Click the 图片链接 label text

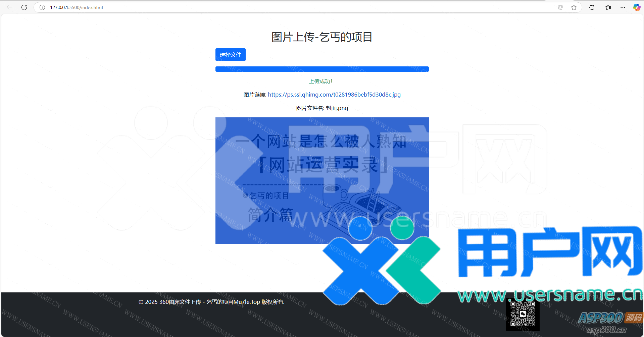[x=255, y=95]
